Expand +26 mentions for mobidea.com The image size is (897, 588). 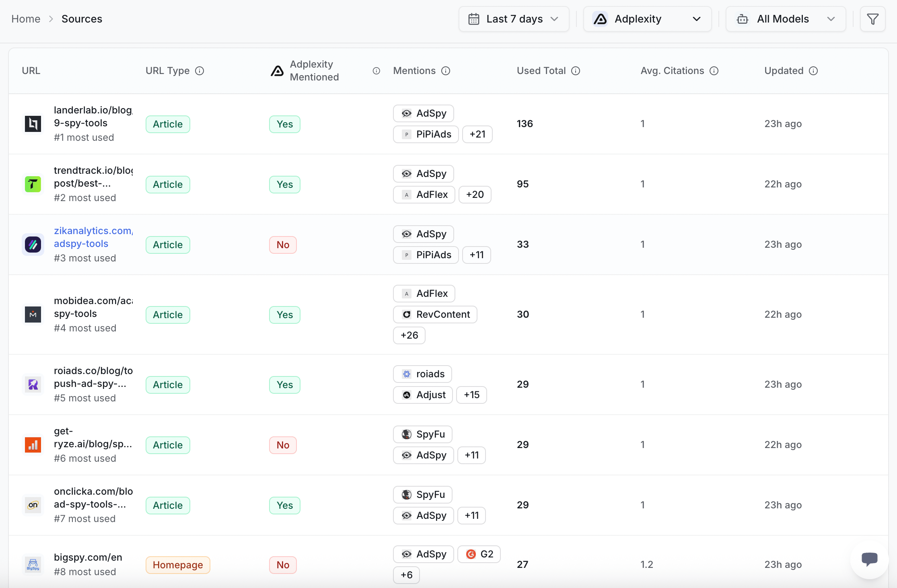[409, 335]
